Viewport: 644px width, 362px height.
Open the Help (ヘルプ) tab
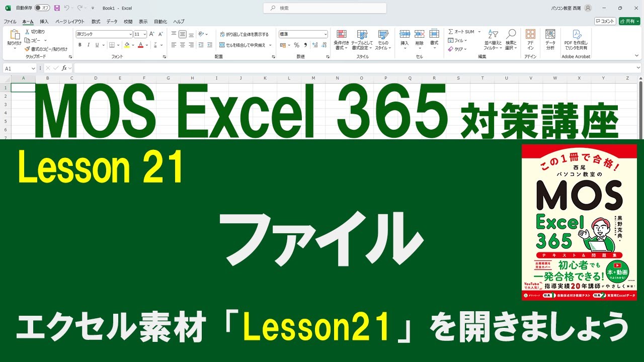pyautogui.click(x=179, y=22)
